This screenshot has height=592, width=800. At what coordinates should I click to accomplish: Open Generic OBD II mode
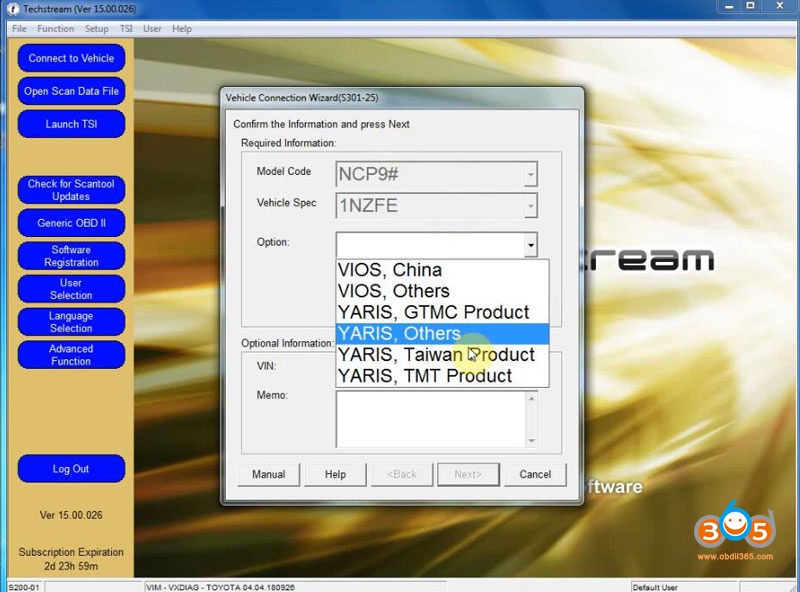(x=71, y=223)
